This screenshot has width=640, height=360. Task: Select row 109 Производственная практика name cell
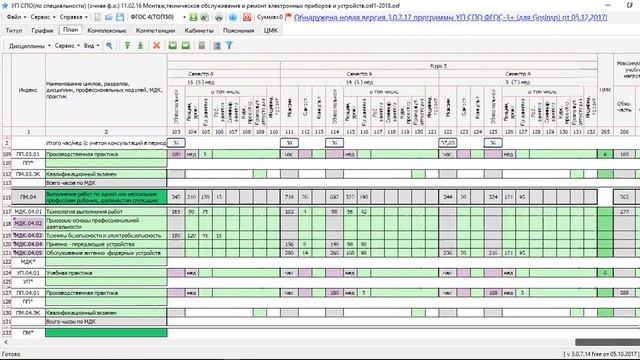pyautogui.click(x=106, y=154)
